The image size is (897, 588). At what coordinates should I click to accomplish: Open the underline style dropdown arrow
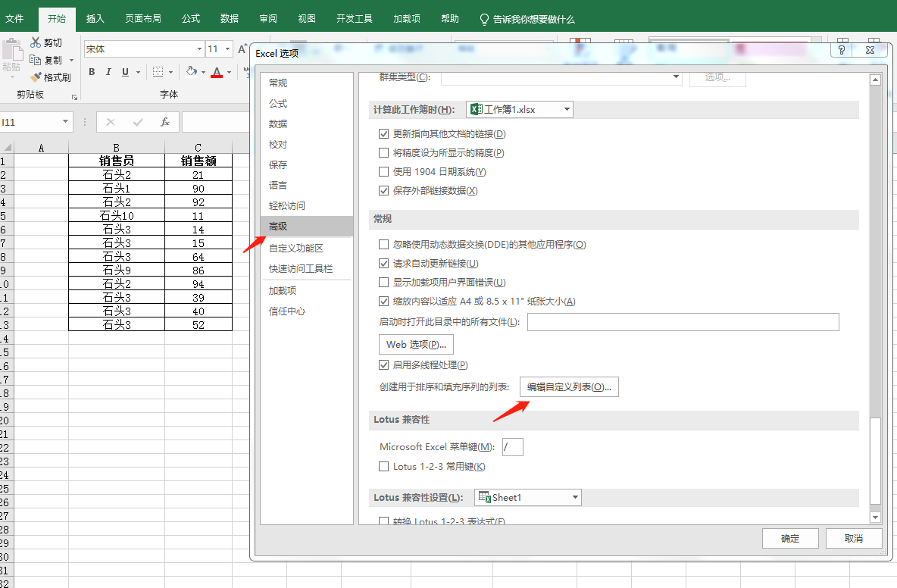point(139,73)
